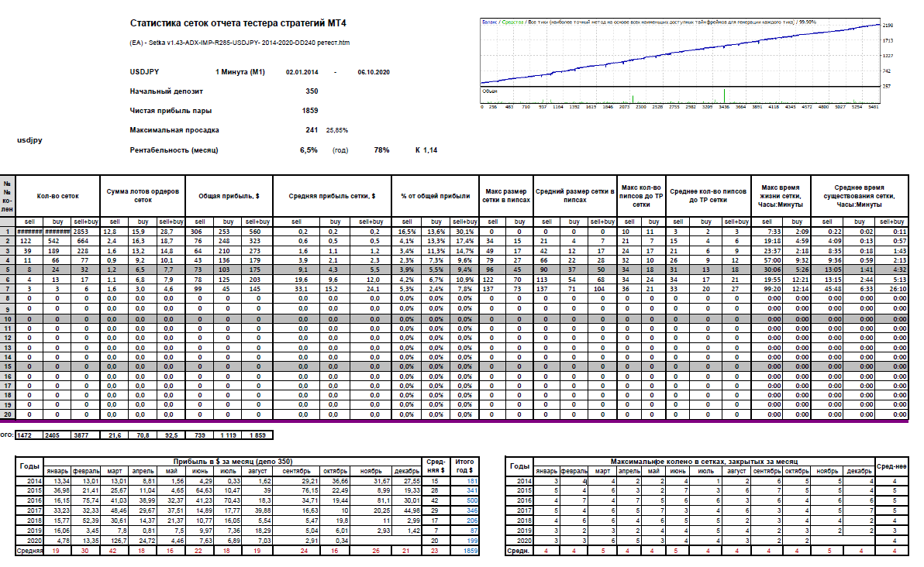
Task: Select the timeframe text '1 Минута (M1)'
Action: pyautogui.click(x=240, y=72)
